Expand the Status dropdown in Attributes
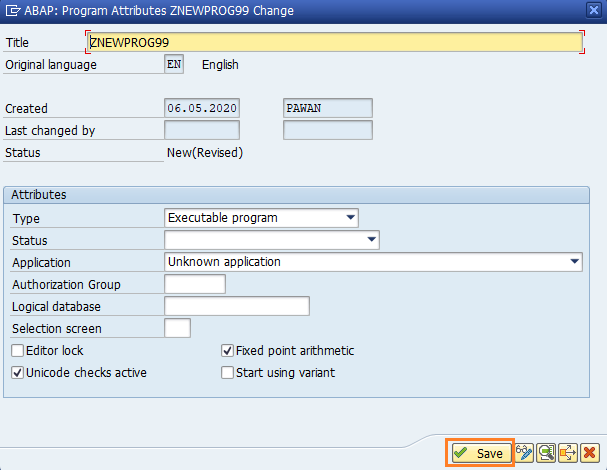 point(372,240)
